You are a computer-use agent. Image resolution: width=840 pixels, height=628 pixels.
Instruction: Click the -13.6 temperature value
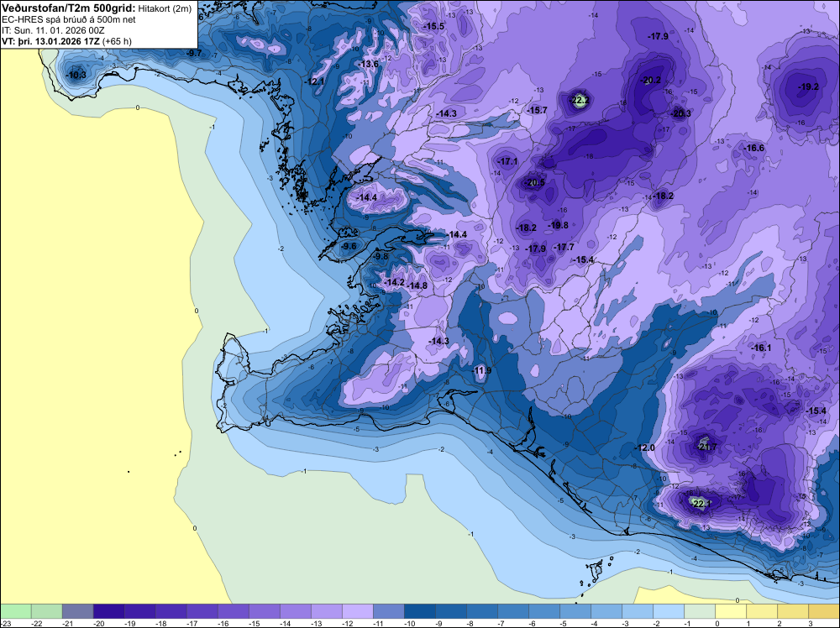(369, 65)
